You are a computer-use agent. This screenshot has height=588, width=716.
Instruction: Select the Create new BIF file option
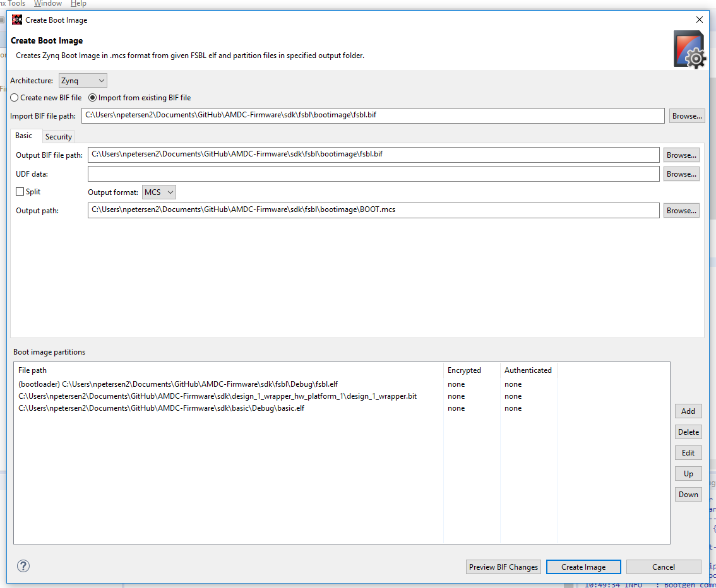click(x=45, y=98)
